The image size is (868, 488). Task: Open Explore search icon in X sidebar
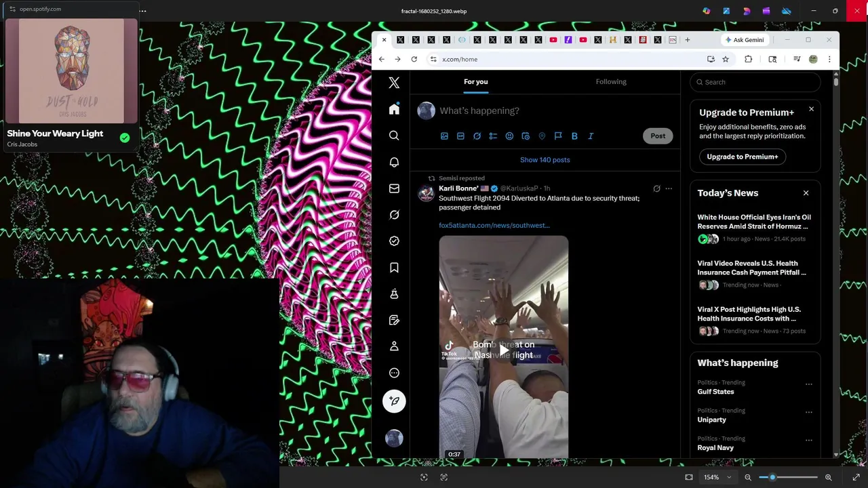[x=394, y=136]
